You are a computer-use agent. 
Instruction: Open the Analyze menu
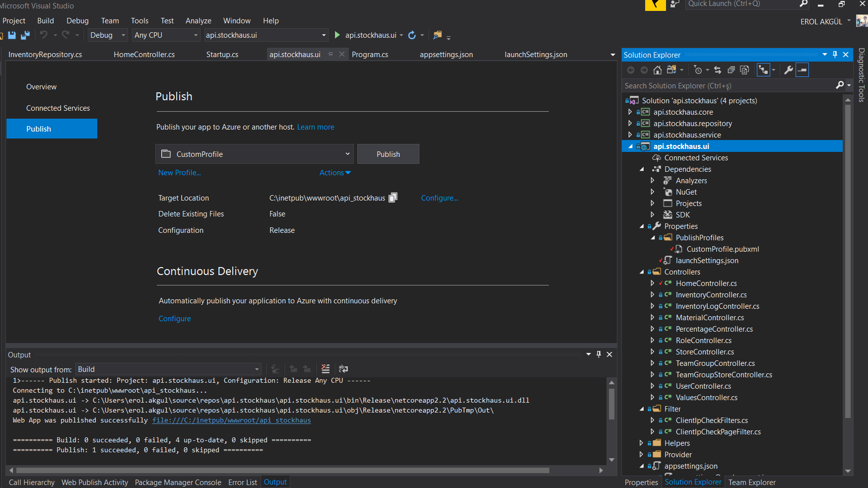(x=198, y=21)
